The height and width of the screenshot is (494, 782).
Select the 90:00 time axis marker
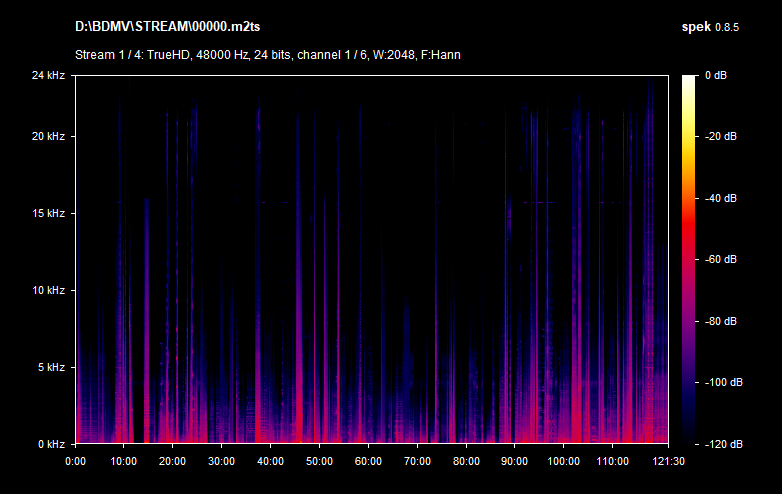click(514, 461)
